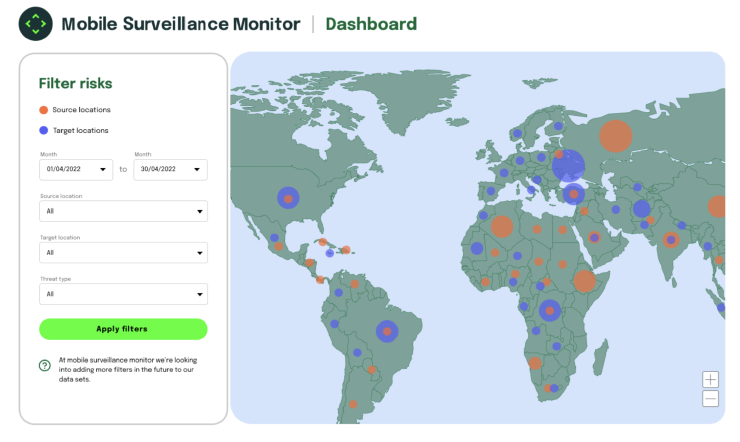Viewport: 740px width, 442px height.
Task: Click the green Apply filters button
Action: point(123,329)
